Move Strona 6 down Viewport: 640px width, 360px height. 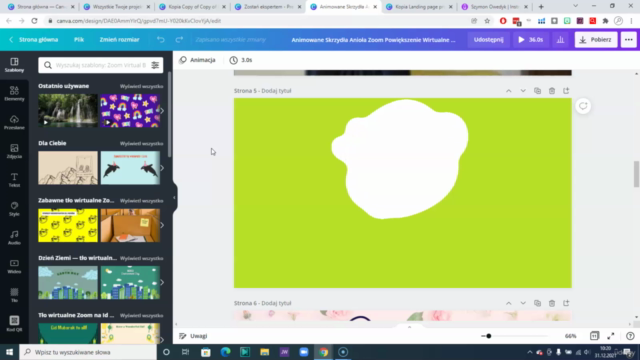point(523,303)
